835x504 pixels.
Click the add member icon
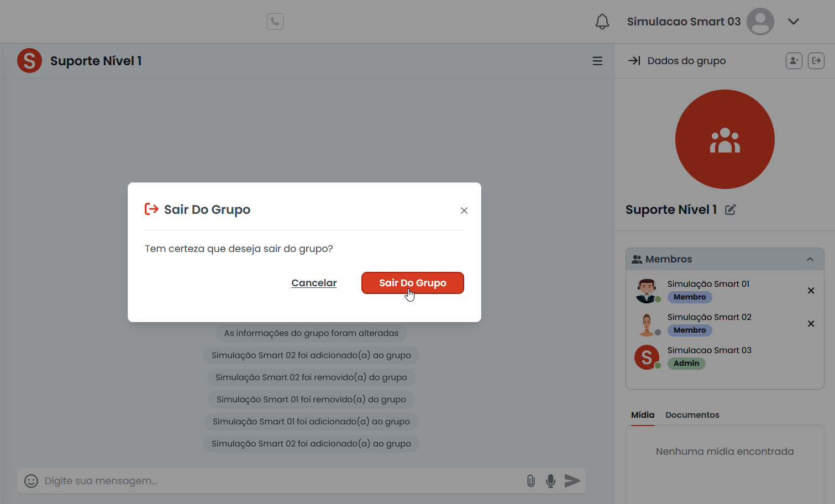(x=794, y=61)
